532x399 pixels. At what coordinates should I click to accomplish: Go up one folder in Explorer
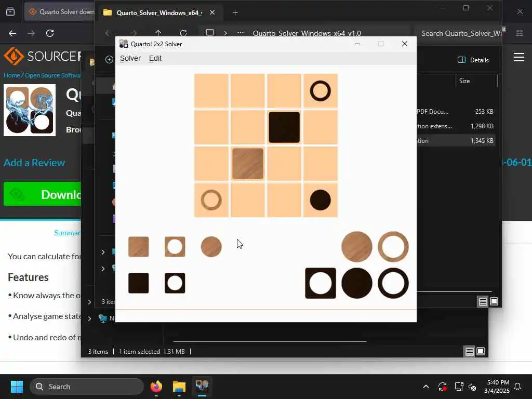[158, 33]
